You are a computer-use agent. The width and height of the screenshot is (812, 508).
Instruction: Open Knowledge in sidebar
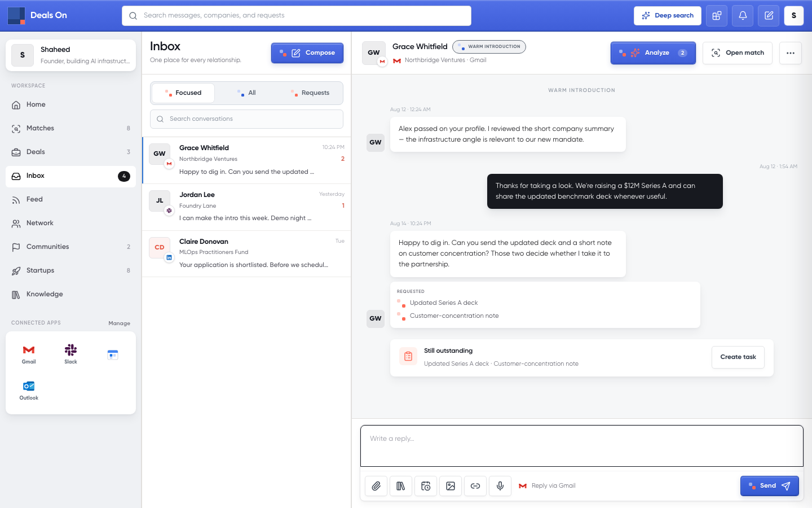70,295
